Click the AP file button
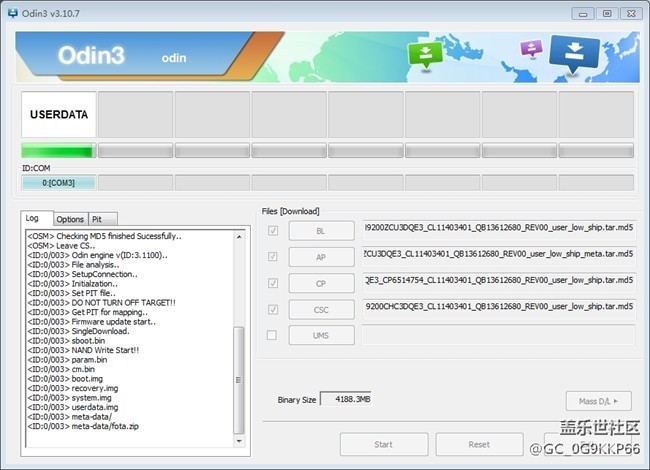The image size is (650, 470). [x=321, y=257]
